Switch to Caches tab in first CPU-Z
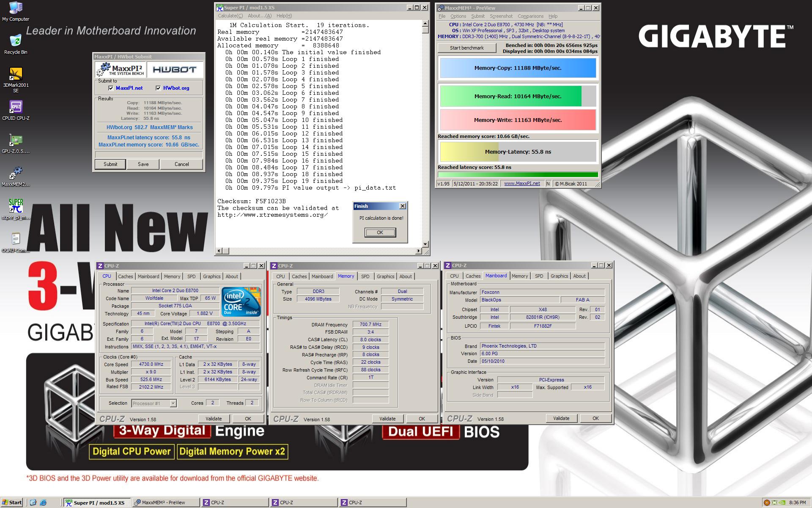 click(x=126, y=276)
